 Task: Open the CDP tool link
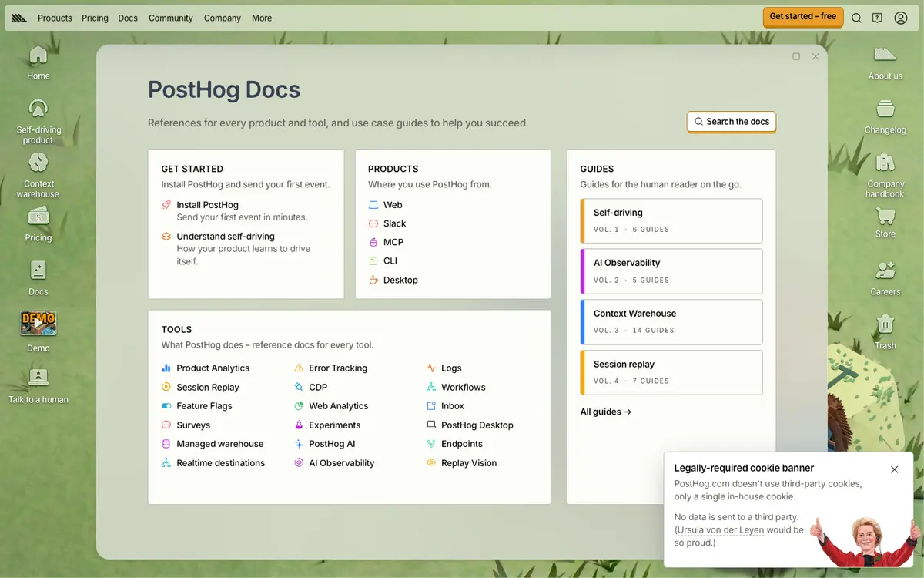pyautogui.click(x=318, y=388)
